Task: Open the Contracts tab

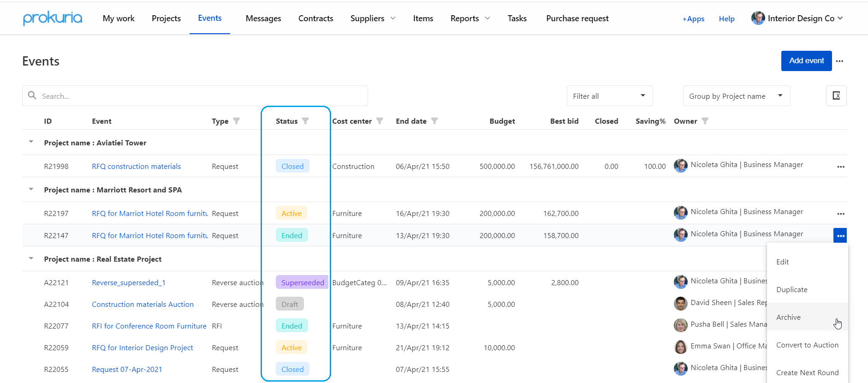Action: click(315, 18)
